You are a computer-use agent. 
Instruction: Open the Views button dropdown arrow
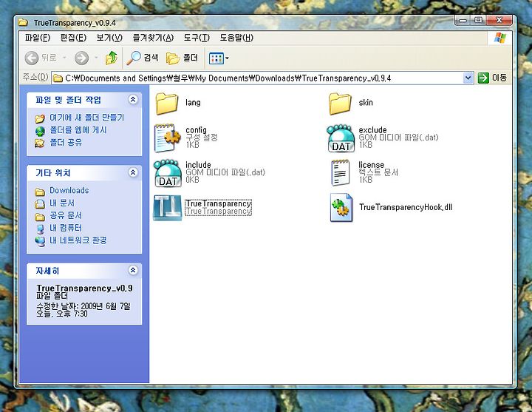coord(227,58)
